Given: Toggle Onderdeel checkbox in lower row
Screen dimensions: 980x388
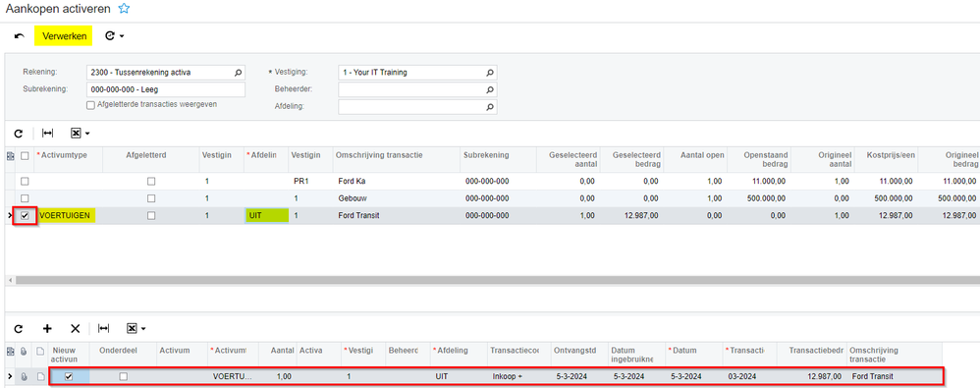Looking at the screenshot, I should pos(123,377).
